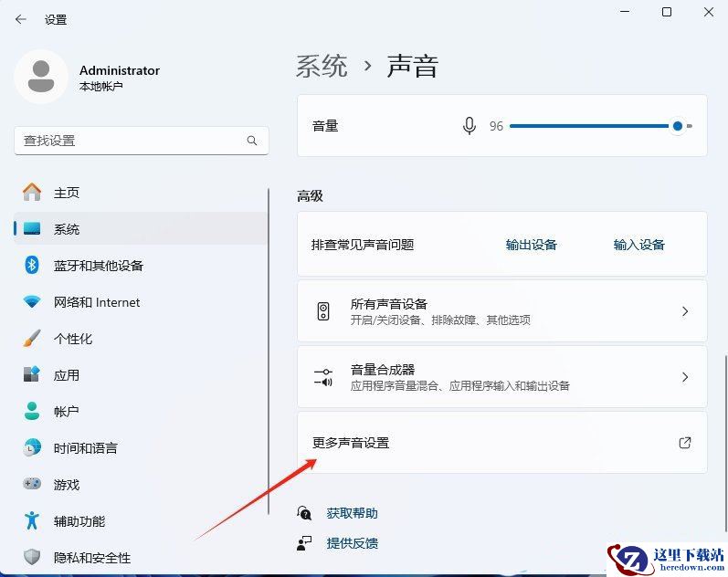The width and height of the screenshot is (728, 577).
Task: Click 系统 in the breadcrumb
Action: pyautogui.click(x=322, y=66)
